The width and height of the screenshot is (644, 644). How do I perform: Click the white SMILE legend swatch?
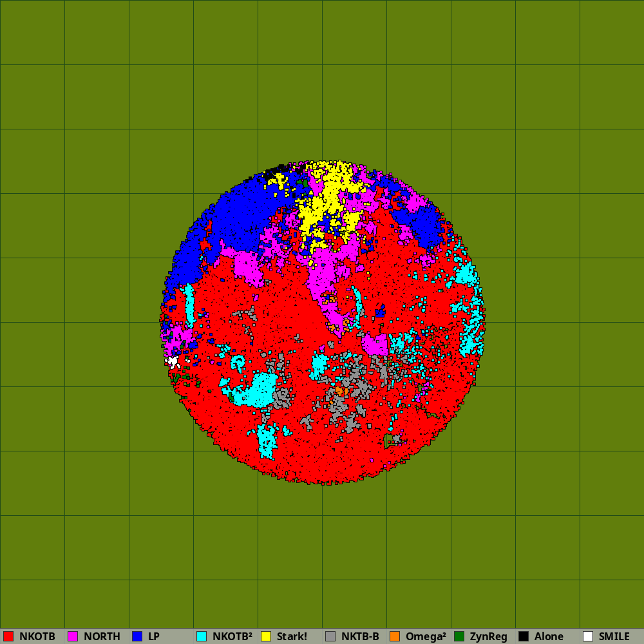pos(588,636)
